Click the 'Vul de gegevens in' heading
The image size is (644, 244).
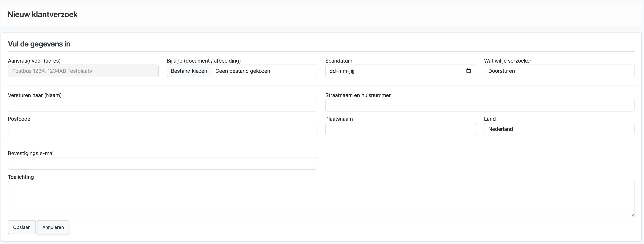[x=39, y=44]
